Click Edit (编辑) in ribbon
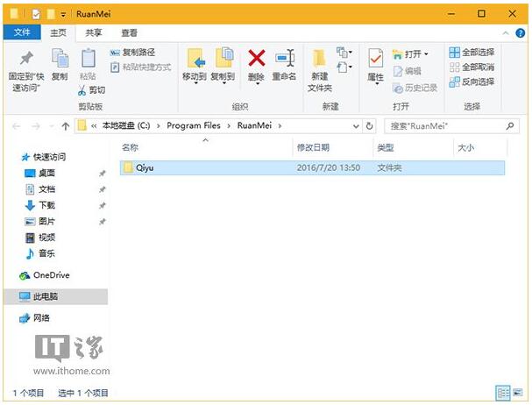This screenshot has width=532, height=405. pos(407,71)
